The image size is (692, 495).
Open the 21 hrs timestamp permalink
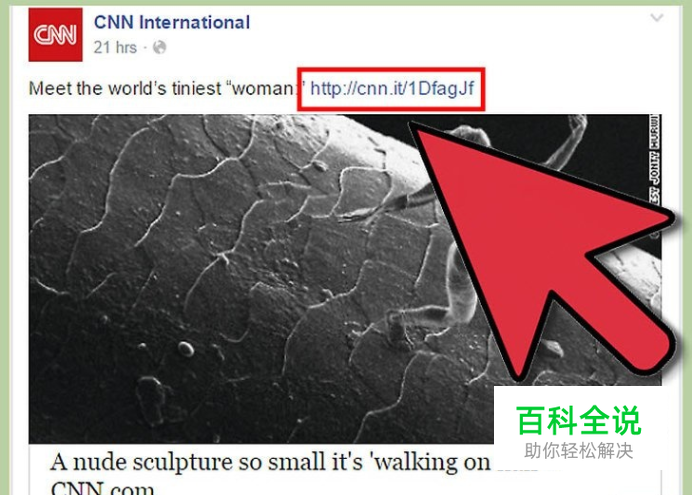115,47
